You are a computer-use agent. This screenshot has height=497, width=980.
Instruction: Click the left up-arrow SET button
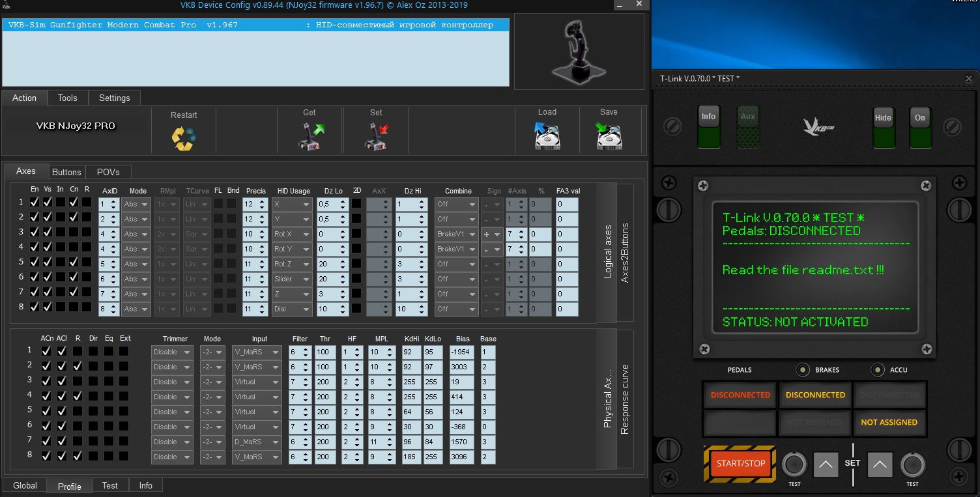click(x=826, y=464)
